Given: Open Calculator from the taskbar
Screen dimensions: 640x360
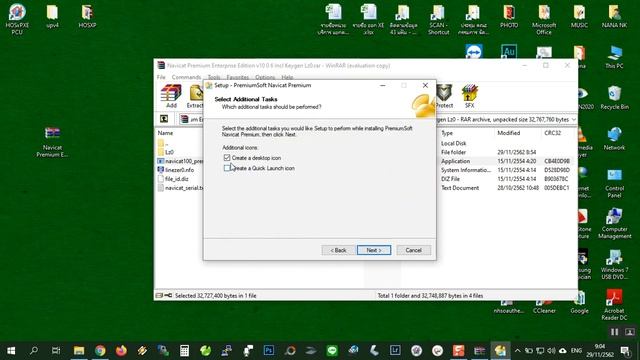Looking at the screenshot, I should point(184,351).
